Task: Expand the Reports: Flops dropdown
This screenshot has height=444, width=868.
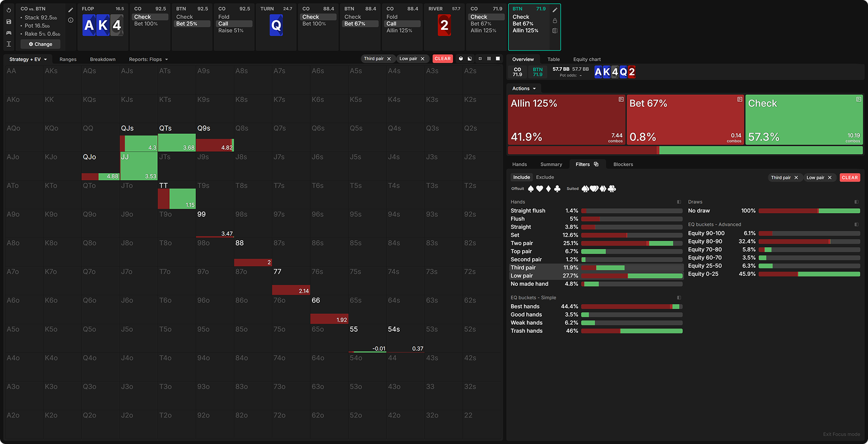Action: point(148,59)
